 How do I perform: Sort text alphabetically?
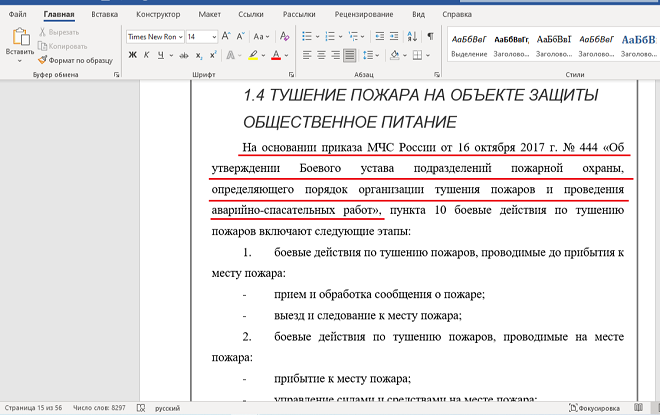click(412, 36)
